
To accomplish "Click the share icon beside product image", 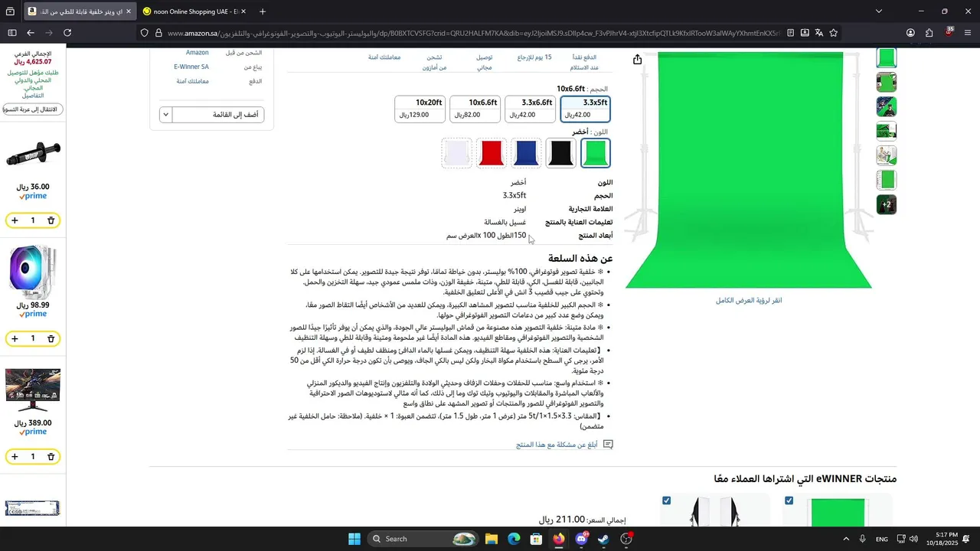I will click(637, 60).
